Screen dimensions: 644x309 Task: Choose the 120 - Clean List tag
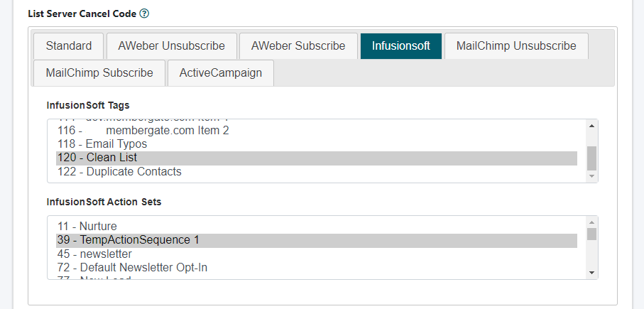click(316, 158)
